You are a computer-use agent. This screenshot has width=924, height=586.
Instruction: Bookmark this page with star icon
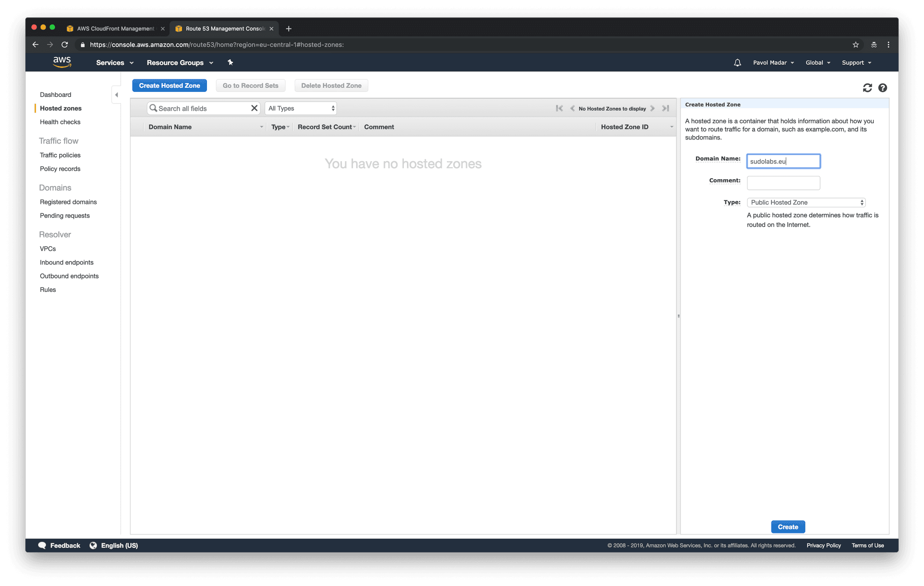point(856,44)
